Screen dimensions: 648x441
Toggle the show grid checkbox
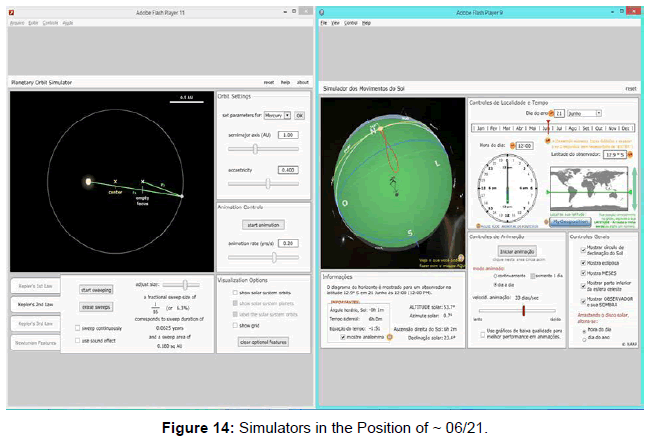(x=233, y=325)
